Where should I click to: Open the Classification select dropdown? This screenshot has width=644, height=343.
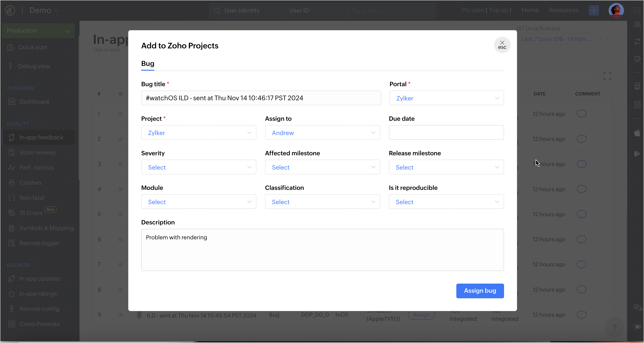click(322, 202)
